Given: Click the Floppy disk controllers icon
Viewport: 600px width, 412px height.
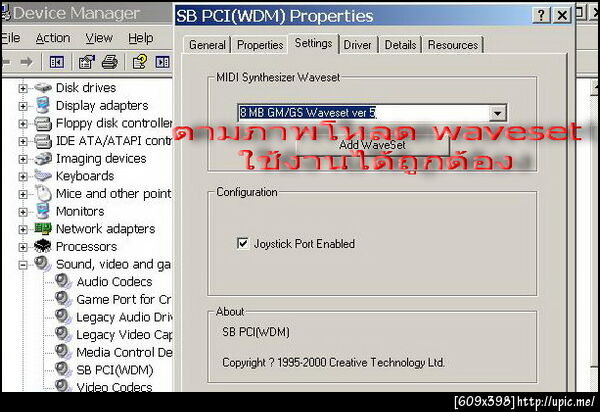Looking at the screenshot, I should (x=43, y=123).
